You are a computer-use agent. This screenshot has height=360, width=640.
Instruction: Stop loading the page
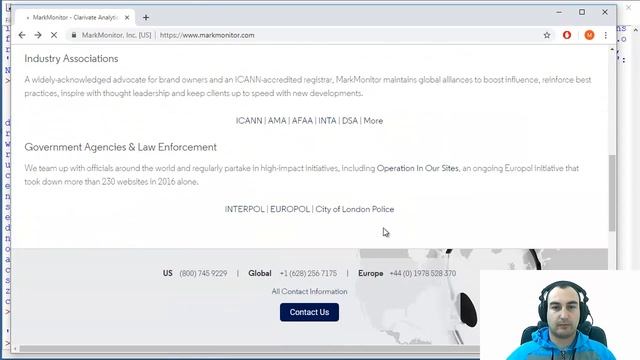54,35
